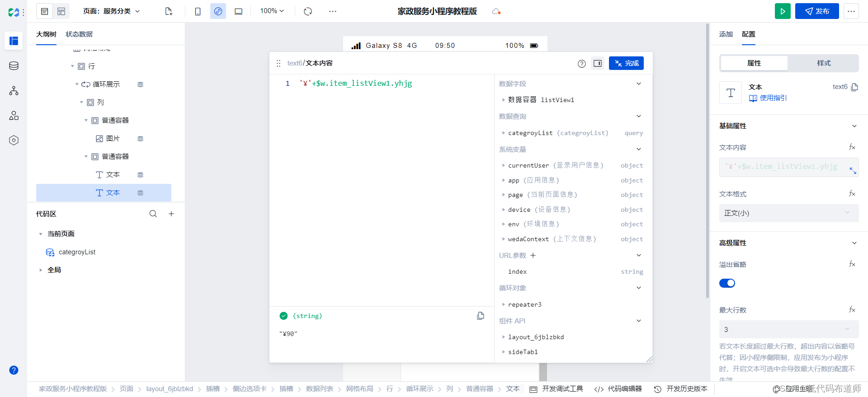Viewport: 868px width, 397px height.
Task: Expand the currentUser variable
Action: (503, 165)
